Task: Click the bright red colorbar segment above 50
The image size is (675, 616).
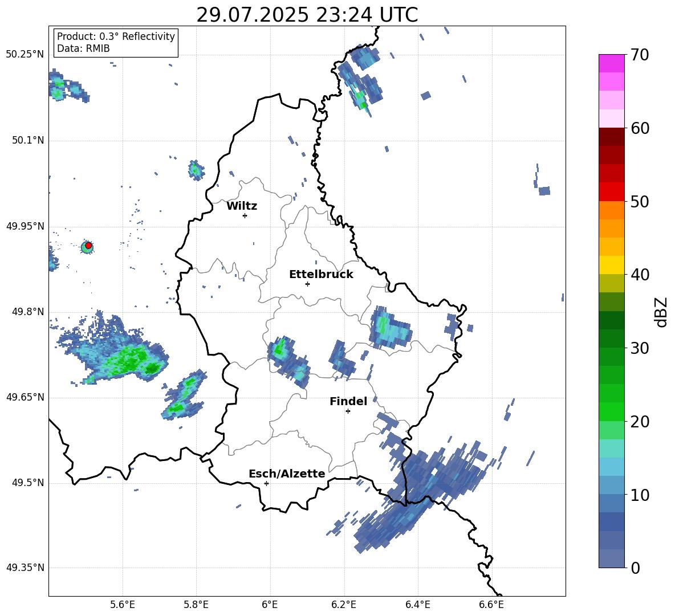Action: (611, 192)
